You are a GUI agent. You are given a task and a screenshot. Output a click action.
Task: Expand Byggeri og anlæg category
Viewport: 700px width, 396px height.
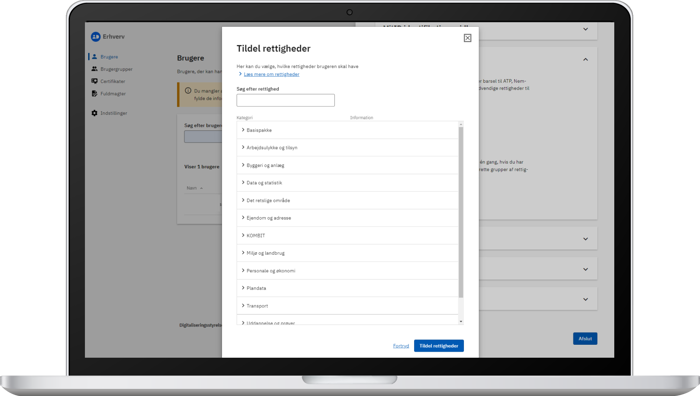[x=347, y=165]
